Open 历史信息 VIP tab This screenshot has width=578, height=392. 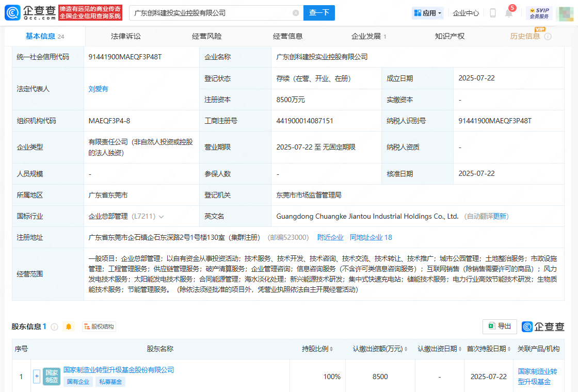[x=525, y=36]
